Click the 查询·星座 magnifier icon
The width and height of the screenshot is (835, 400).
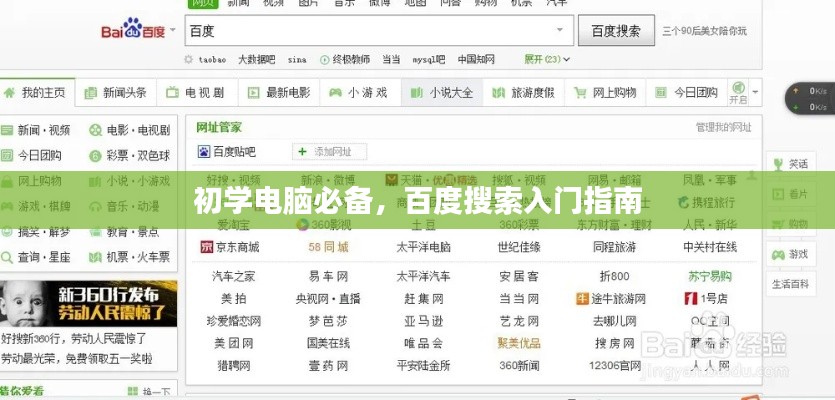click(x=9, y=258)
